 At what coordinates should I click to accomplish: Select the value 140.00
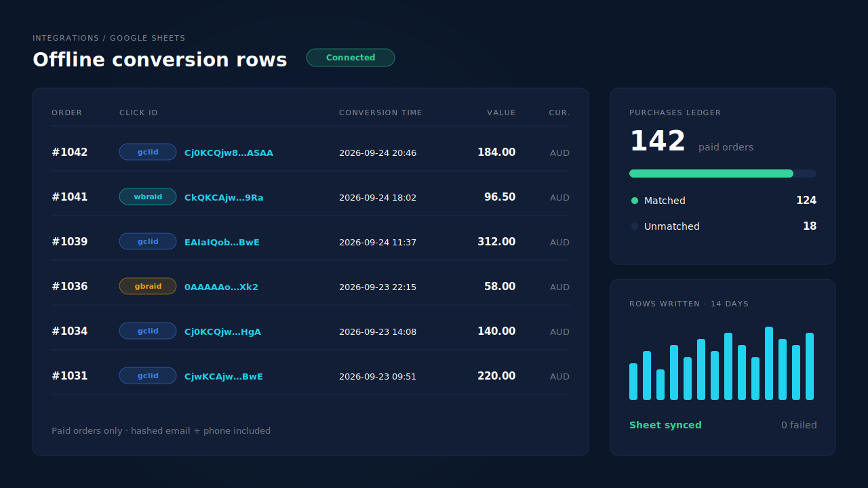(x=496, y=331)
